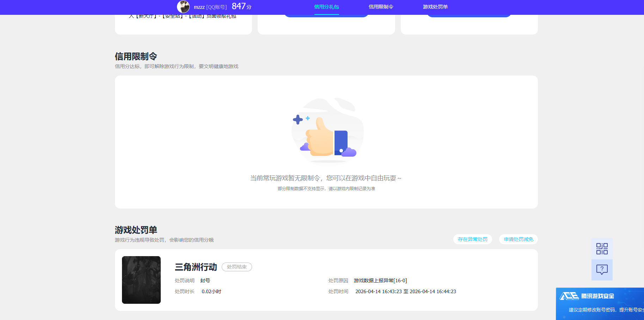Click the 处罚结束 status badge

pyautogui.click(x=237, y=267)
